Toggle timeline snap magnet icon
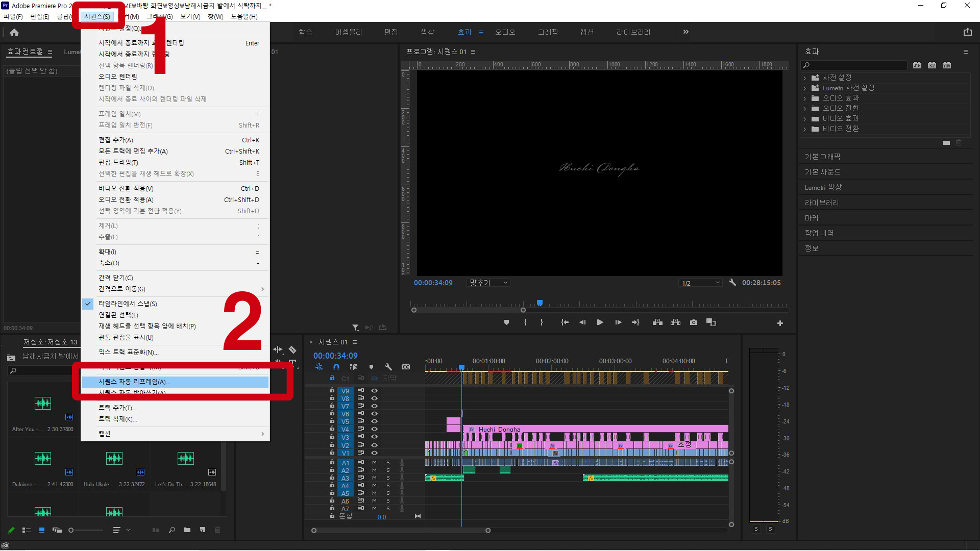Screen dimensions: 980x551 (336, 367)
